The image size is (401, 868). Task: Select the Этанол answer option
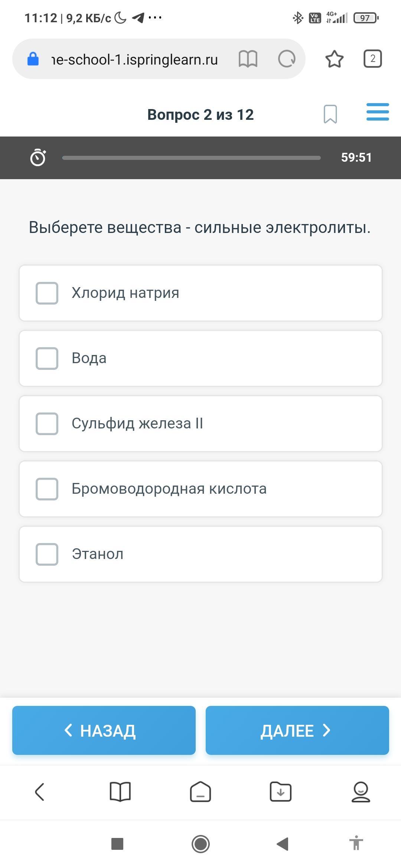(200, 554)
